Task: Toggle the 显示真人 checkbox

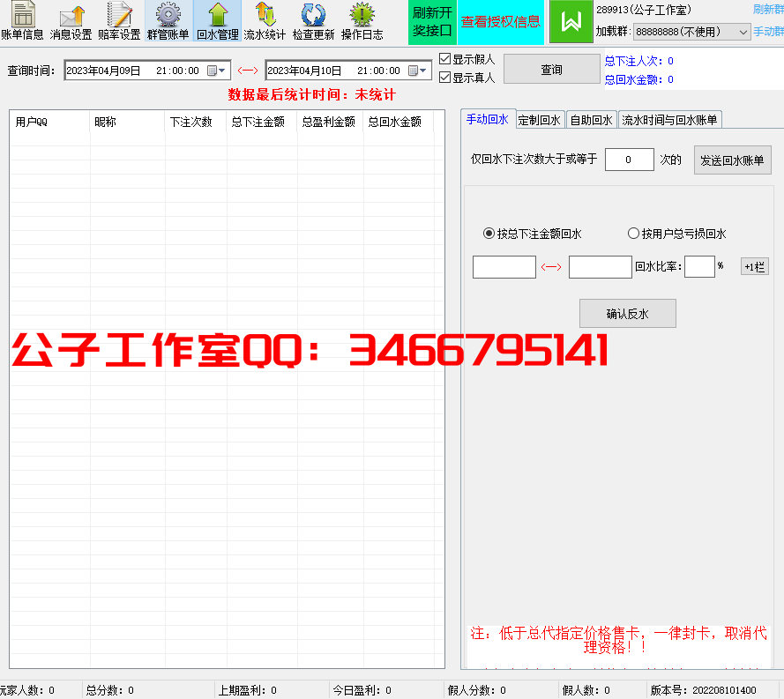Action: [x=444, y=78]
